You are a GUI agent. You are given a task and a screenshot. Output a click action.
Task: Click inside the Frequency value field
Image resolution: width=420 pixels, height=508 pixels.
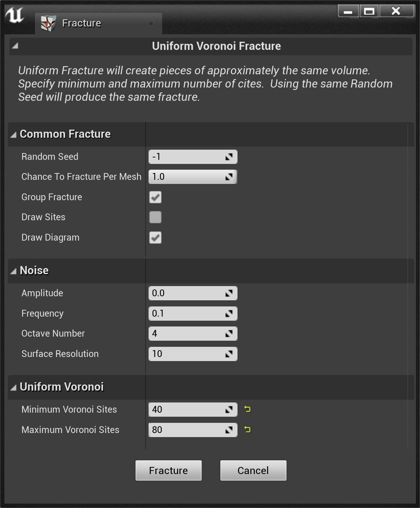pyautogui.click(x=183, y=313)
